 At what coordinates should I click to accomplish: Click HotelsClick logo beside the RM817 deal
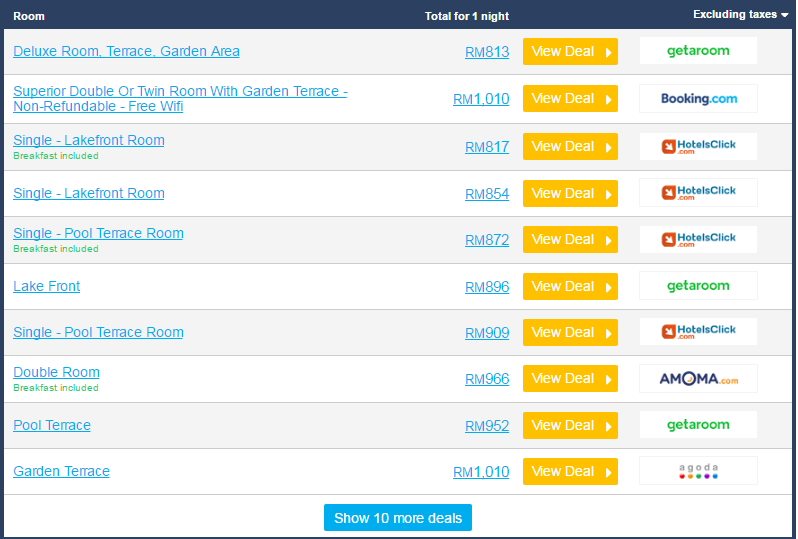[x=698, y=147]
